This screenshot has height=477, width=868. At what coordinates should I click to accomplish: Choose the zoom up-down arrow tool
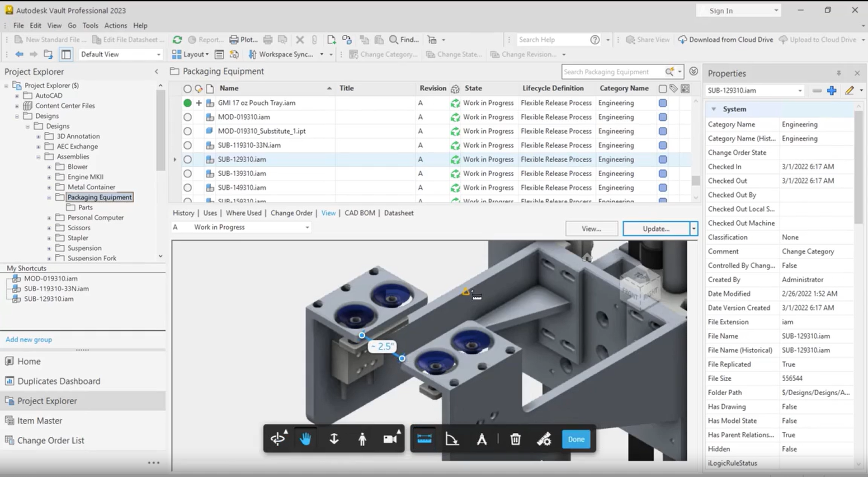334,439
